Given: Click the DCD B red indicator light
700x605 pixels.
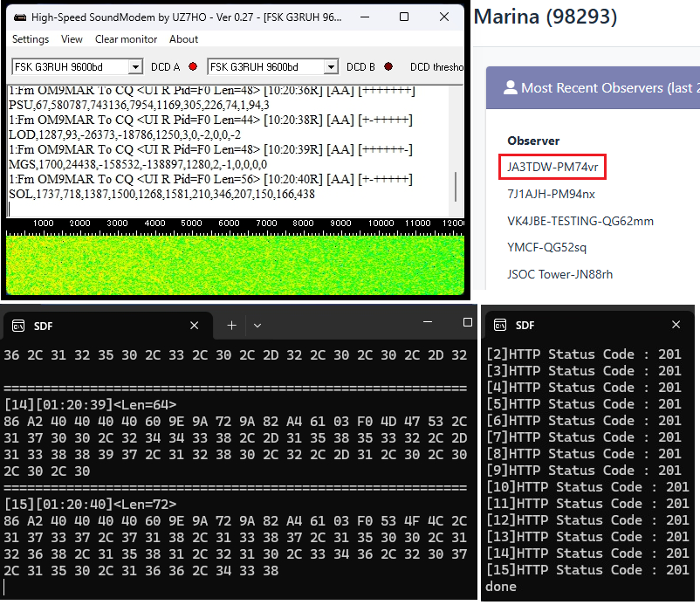Looking at the screenshot, I should click(388, 66).
